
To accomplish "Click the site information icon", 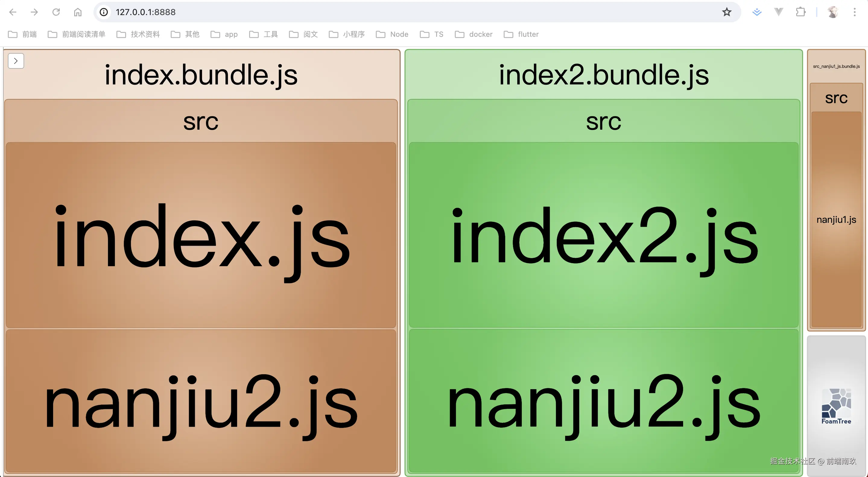I will tap(104, 12).
